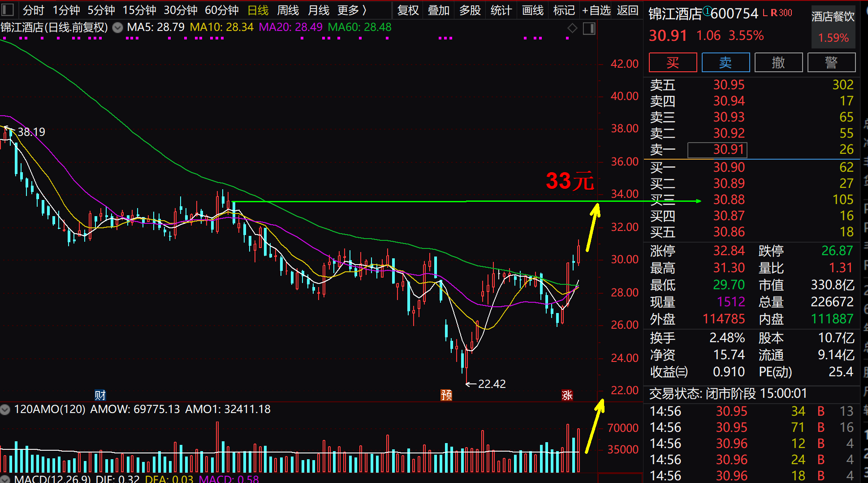Expand the 120AMO volume indicator dropdown
Viewport: 868px width, 483px height.
(5, 409)
